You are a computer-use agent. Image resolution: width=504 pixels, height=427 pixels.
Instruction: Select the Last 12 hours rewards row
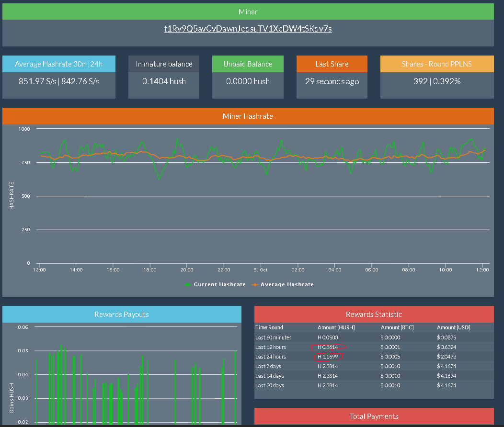374,347
